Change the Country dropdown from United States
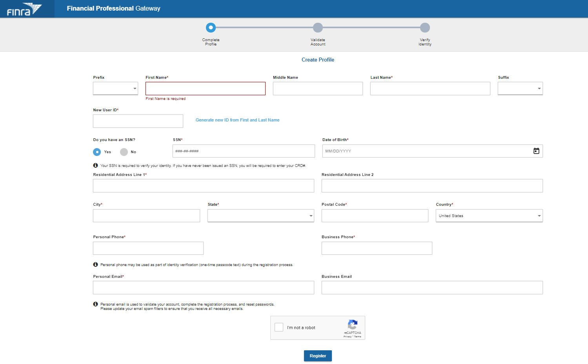This screenshot has height=364, width=588. click(x=489, y=216)
